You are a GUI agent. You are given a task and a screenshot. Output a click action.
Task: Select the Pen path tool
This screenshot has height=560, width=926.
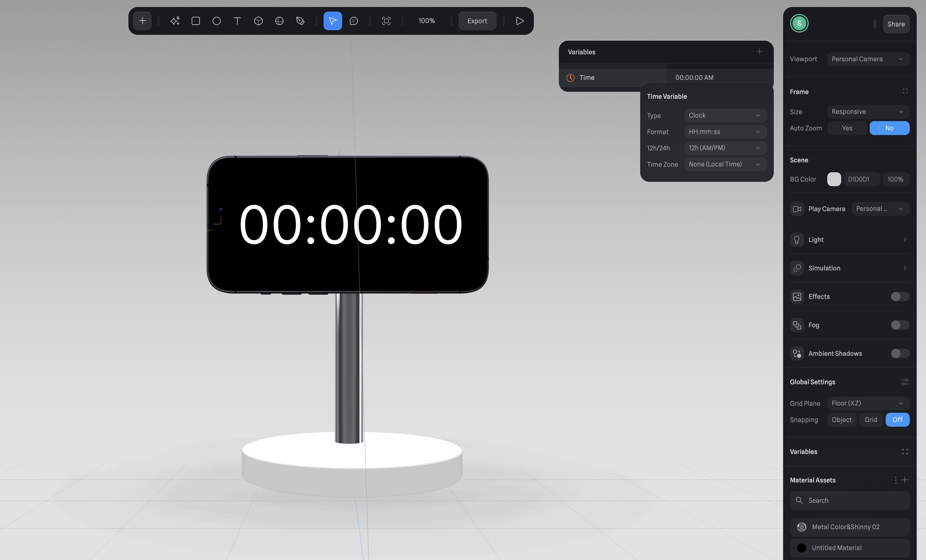[x=300, y=21]
